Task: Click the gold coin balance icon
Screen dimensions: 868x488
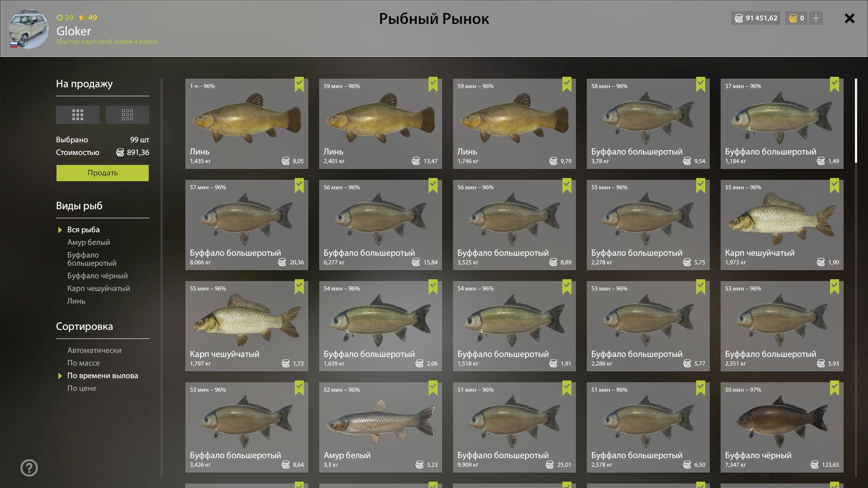Action: tap(793, 18)
